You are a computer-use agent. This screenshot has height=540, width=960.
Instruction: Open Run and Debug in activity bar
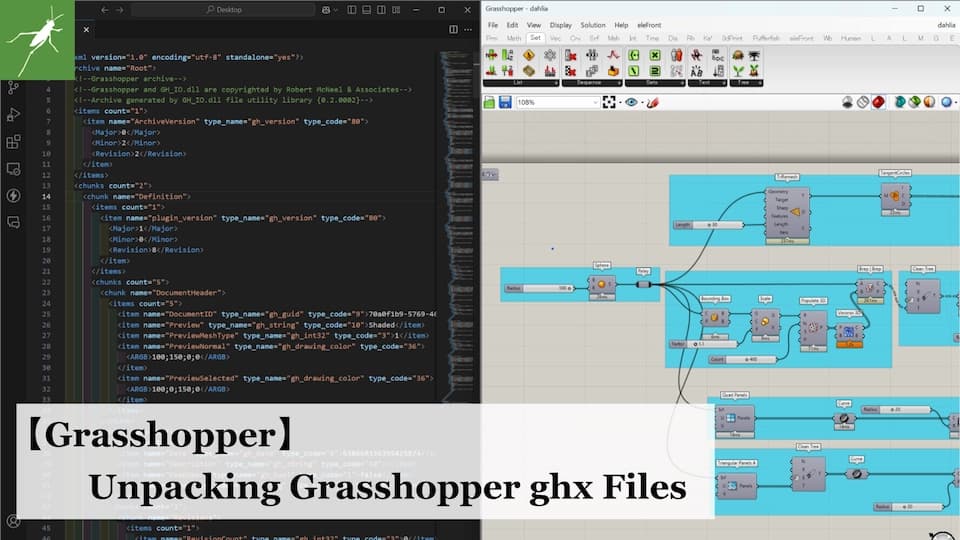(13, 114)
